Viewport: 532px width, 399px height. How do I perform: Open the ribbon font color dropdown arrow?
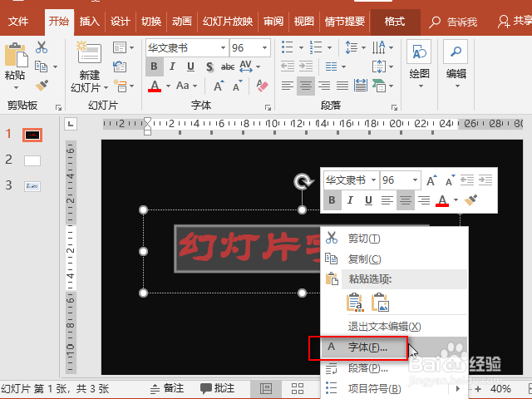coord(168,86)
